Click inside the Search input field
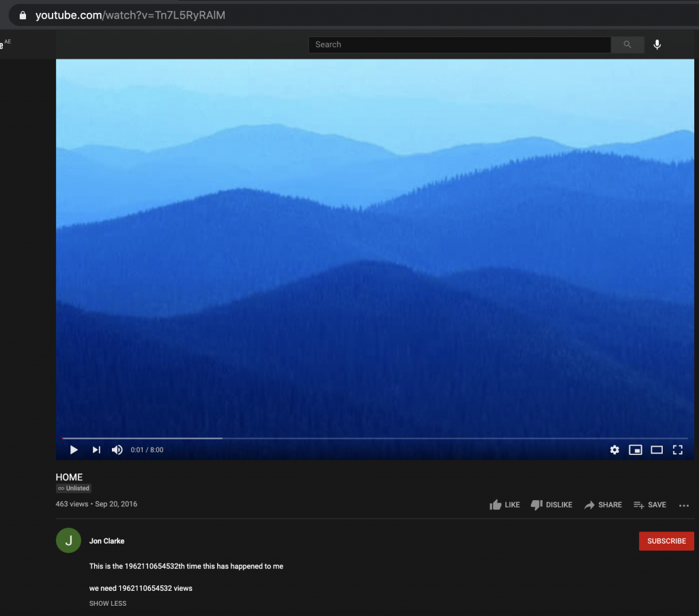This screenshot has width=699, height=616. (459, 44)
